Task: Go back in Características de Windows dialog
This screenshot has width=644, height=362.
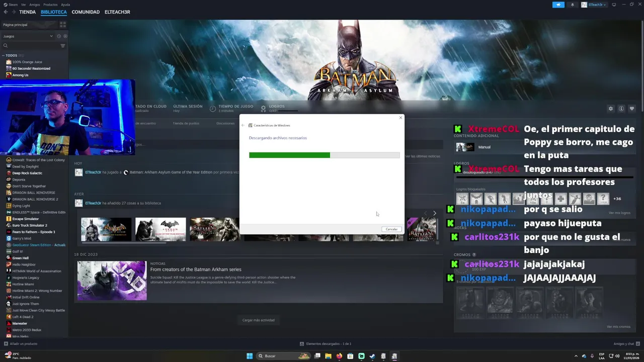Action: coord(243,125)
